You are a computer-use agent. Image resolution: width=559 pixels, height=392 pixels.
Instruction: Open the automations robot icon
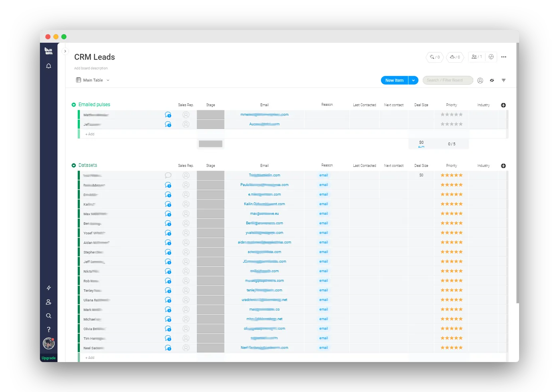coord(455,57)
